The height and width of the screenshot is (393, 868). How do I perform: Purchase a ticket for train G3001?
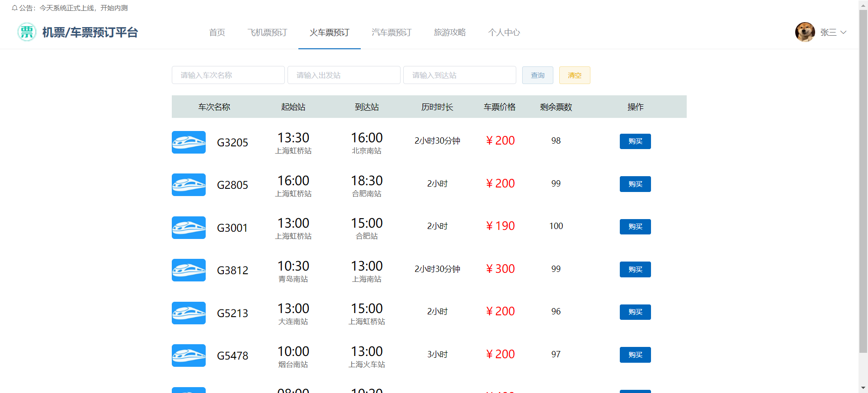click(635, 227)
